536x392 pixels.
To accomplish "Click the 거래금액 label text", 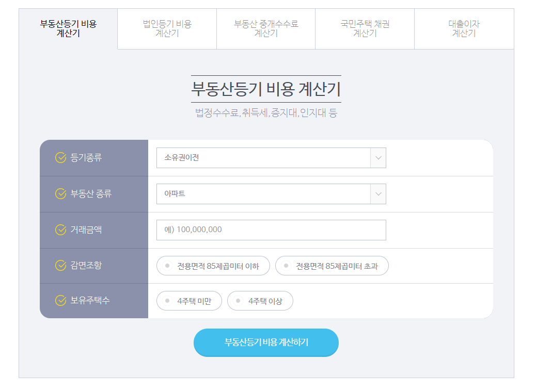I will click(86, 230).
